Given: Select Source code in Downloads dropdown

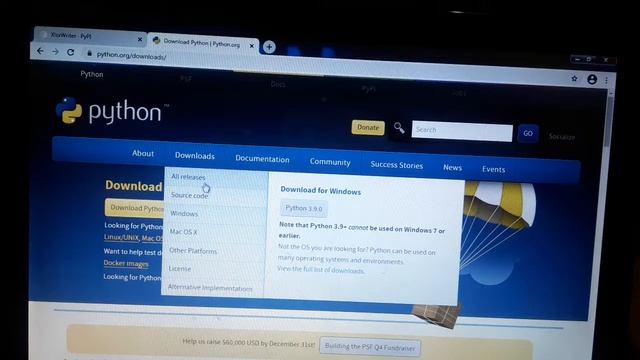Looking at the screenshot, I should click(215, 196).
